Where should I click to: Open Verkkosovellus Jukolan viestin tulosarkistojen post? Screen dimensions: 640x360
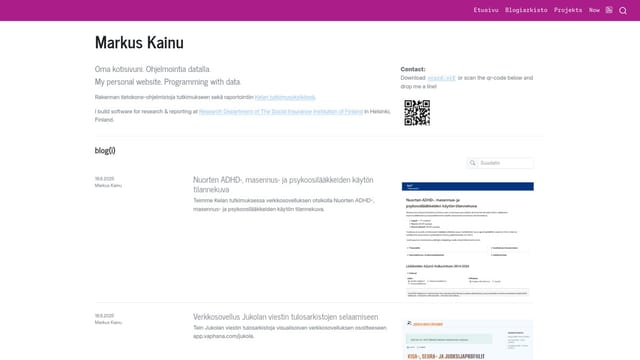point(285,317)
